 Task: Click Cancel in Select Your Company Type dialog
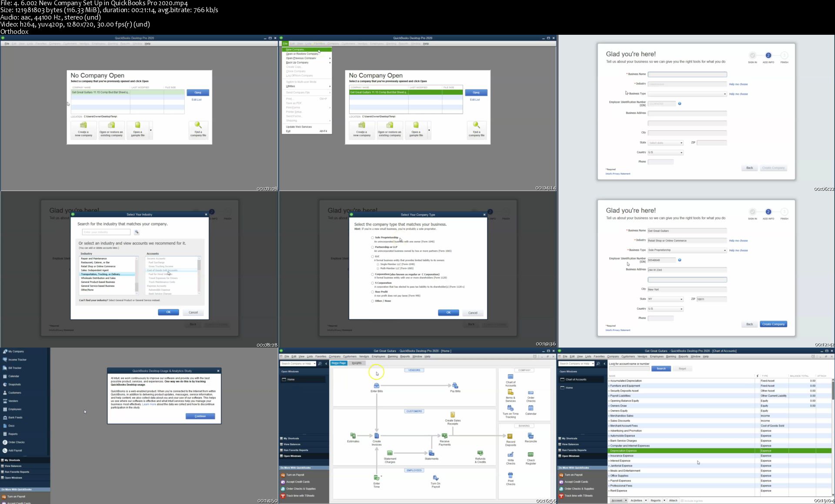click(473, 313)
